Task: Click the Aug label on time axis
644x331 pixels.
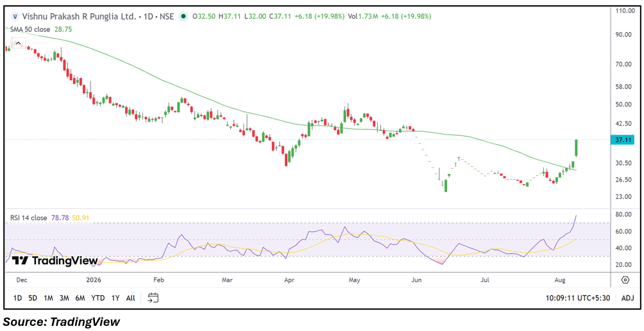Action: tap(559, 280)
